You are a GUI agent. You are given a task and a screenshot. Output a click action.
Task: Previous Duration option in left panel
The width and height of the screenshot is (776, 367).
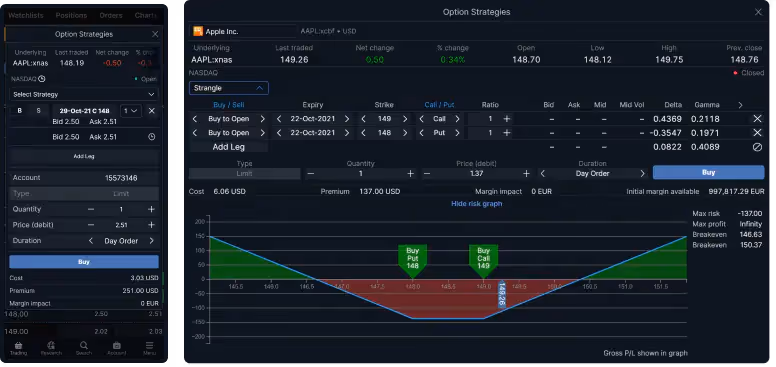coord(91,241)
